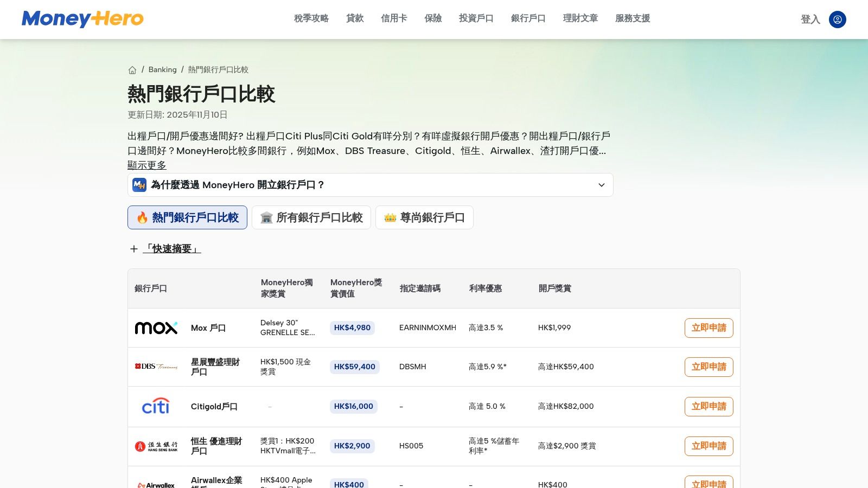Click the HK$1,999 account opening reward
Screen dimensions: 868x488
click(554, 328)
